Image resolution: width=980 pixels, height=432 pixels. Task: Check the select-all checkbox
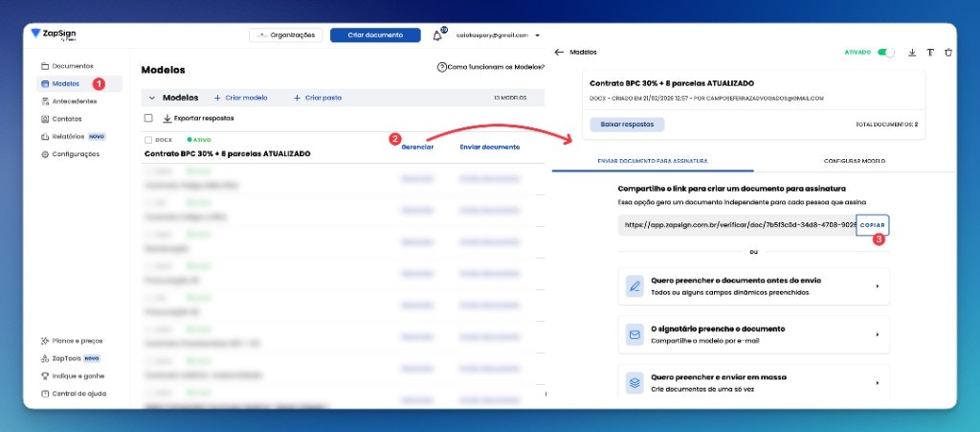click(148, 118)
